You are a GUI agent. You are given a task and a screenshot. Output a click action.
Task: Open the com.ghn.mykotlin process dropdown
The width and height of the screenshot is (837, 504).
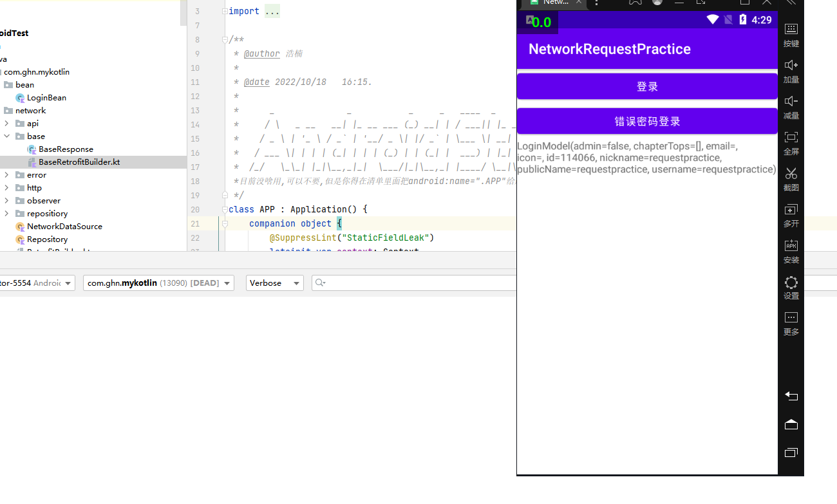(158, 283)
